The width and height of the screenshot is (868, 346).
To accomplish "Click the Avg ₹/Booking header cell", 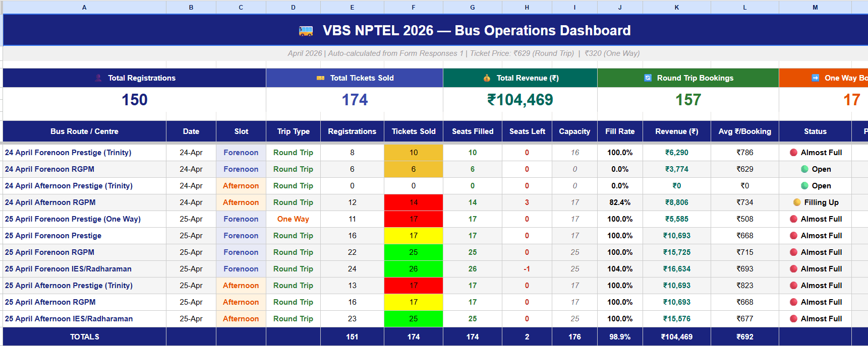I will [745, 131].
